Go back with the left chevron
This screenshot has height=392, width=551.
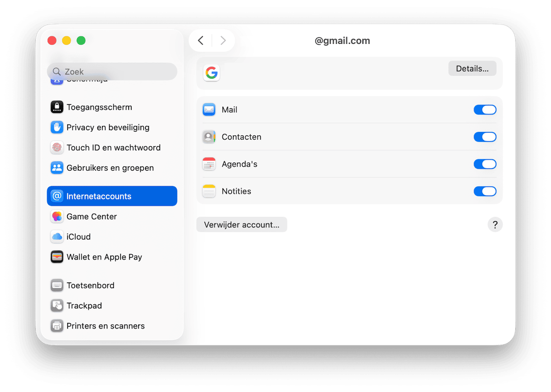pos(201,41)
